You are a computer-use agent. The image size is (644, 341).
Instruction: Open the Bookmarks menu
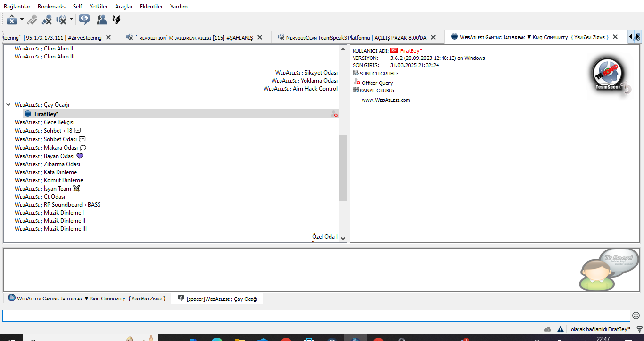point(52,7)
